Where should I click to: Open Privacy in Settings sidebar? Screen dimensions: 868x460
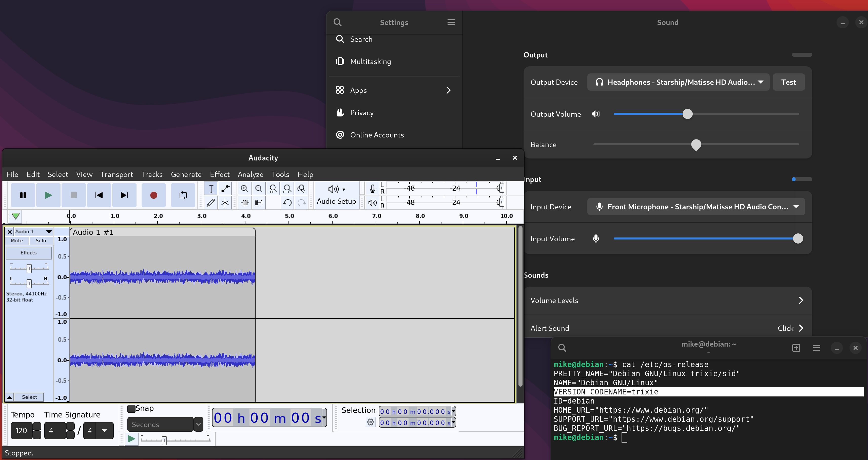coord(394,113)
